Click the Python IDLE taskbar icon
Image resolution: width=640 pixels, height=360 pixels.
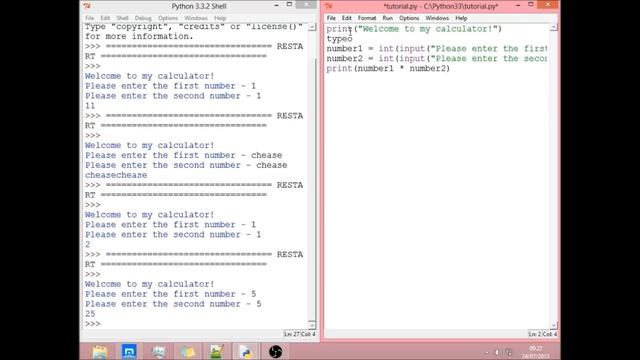point(245,351)
